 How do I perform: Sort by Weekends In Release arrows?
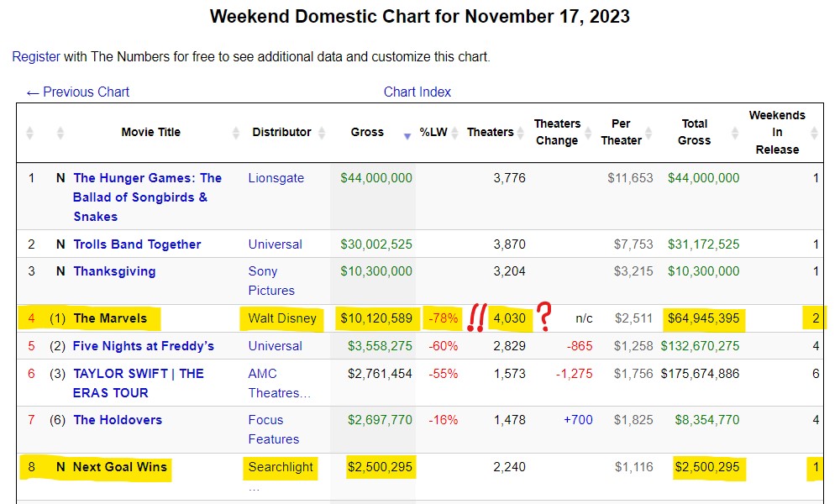(x=814, y=133)
